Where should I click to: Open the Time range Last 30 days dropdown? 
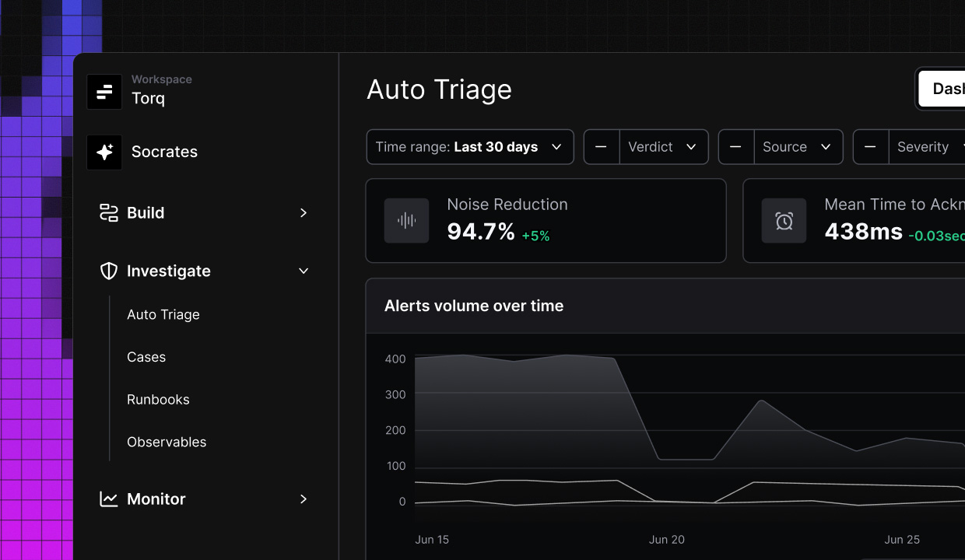pyautogui.click(x=470, y=147)
